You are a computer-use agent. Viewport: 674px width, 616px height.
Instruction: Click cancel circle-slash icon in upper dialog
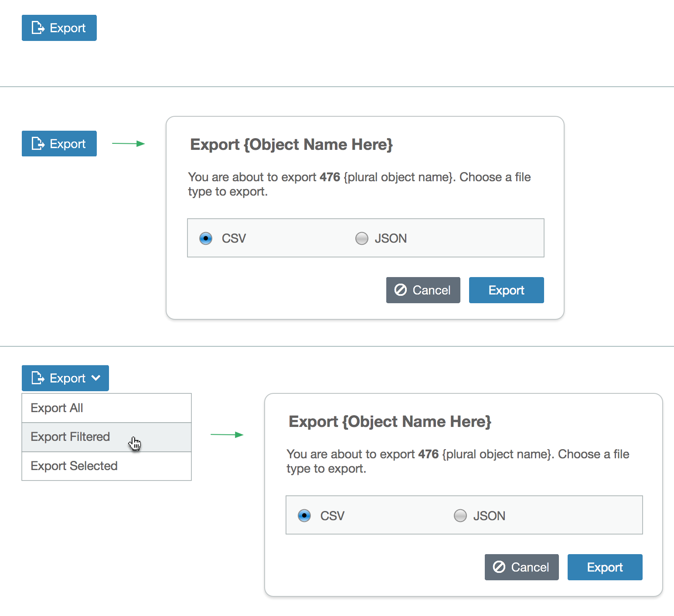point(401,290)
